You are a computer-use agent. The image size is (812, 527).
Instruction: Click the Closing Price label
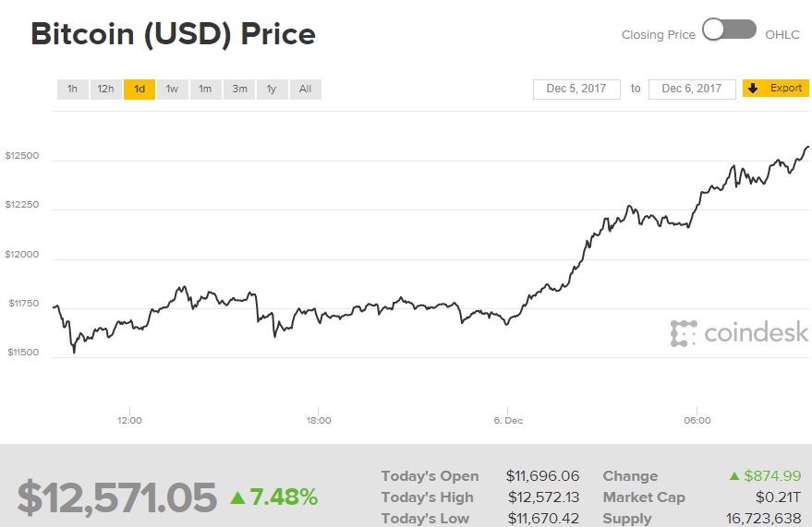tap(658, 34)
